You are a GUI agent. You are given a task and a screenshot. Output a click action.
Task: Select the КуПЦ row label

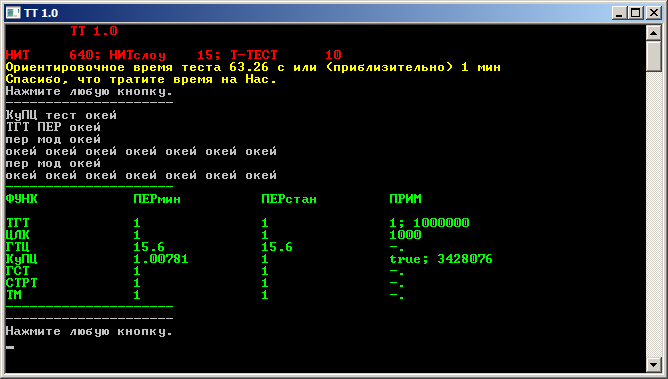[22, 259]
